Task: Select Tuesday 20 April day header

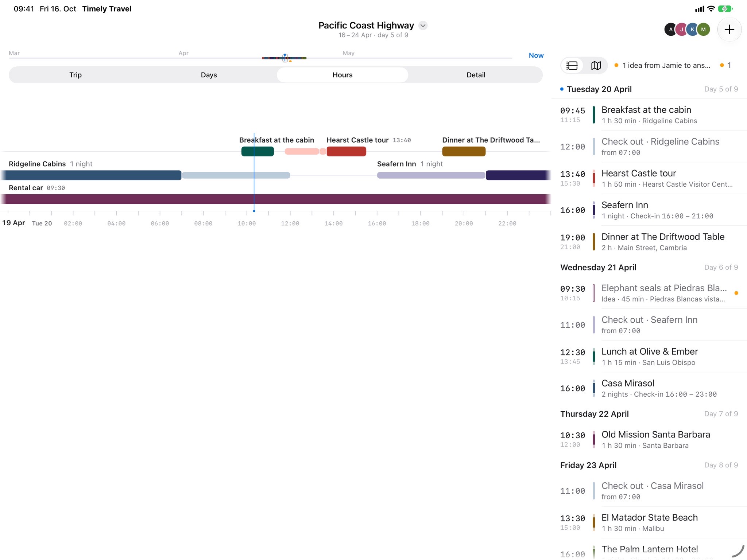Action: pyautogui.click(x=649, y=89)
